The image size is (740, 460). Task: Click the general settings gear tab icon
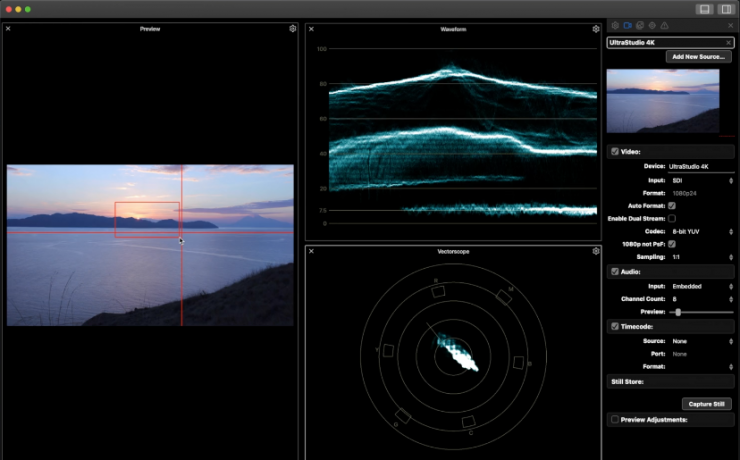[x=616, y=25]
